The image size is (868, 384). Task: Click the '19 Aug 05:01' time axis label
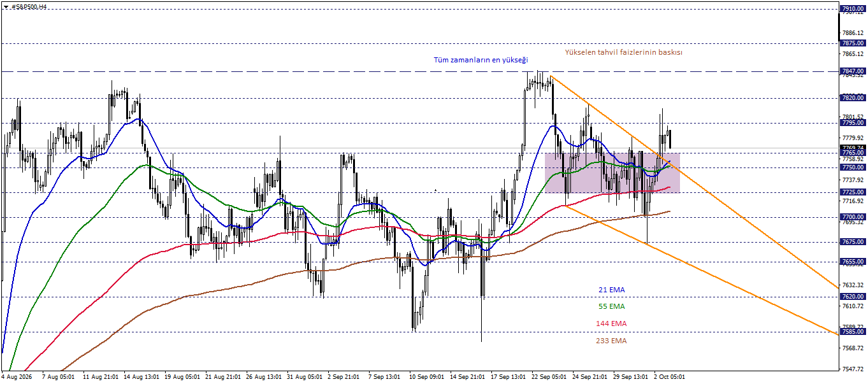(182, 376)
